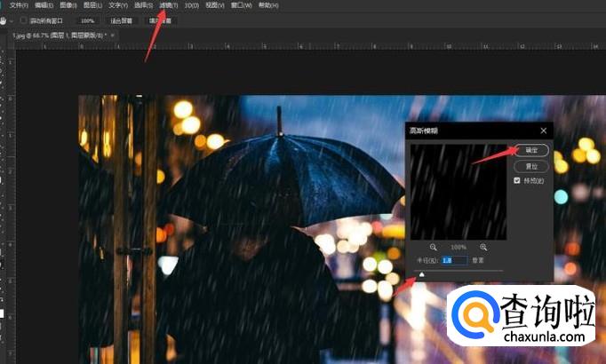Enable the 滚动所有窗口 checkbox

tap(23, 20)
